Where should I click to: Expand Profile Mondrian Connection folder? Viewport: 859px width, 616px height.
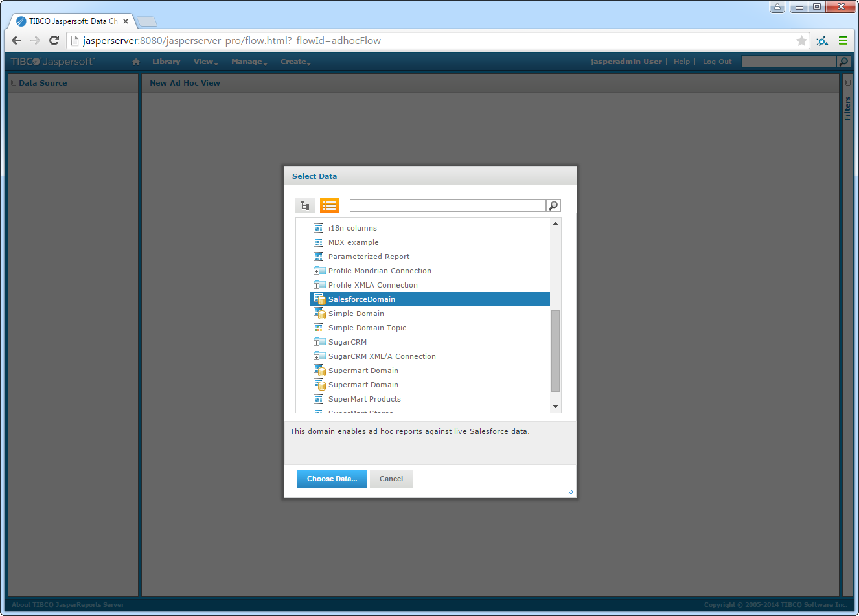click(316, 271)
